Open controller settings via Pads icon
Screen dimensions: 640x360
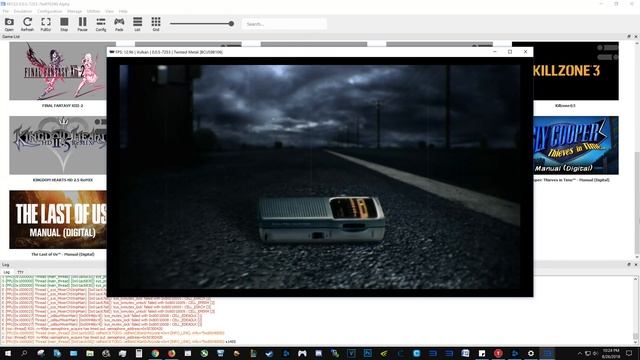119,24
